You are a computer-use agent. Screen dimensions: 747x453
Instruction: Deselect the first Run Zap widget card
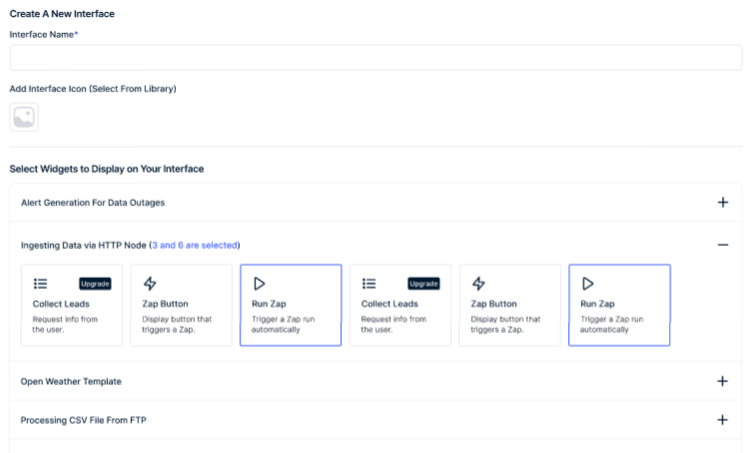point(291,305)
